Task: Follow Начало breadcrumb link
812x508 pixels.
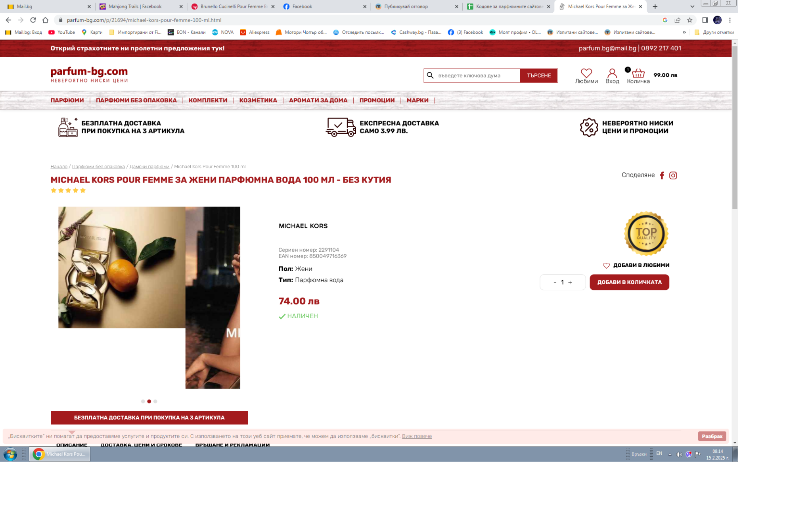Action: (59, 167)
